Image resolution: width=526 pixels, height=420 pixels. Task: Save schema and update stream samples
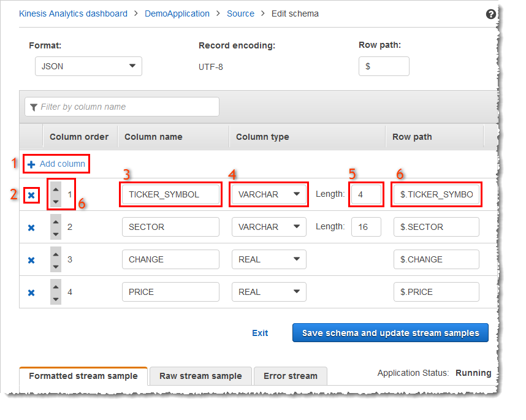coord(390,332)
